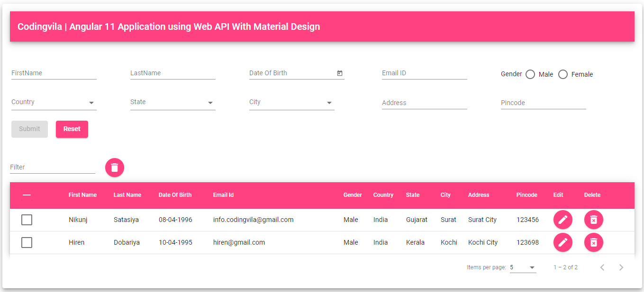Click the next page chevron in paginator
644x292 pixels.
click(x=621, y=267)
